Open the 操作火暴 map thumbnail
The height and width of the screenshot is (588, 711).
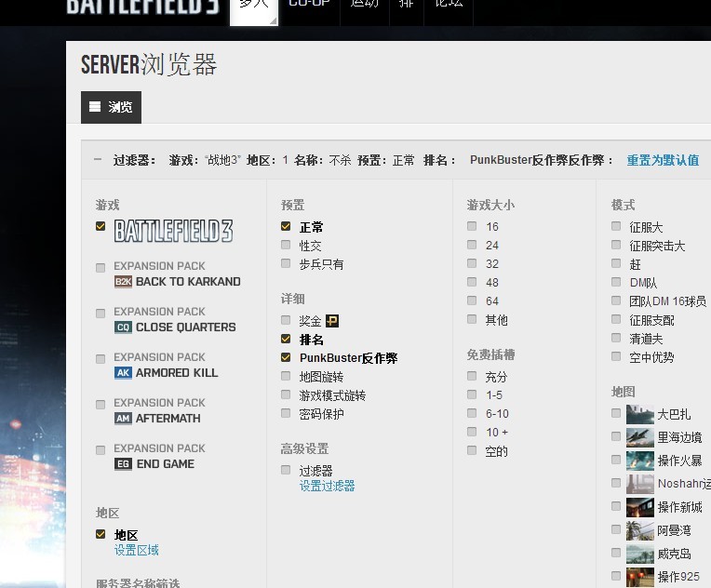click(640, 461)
